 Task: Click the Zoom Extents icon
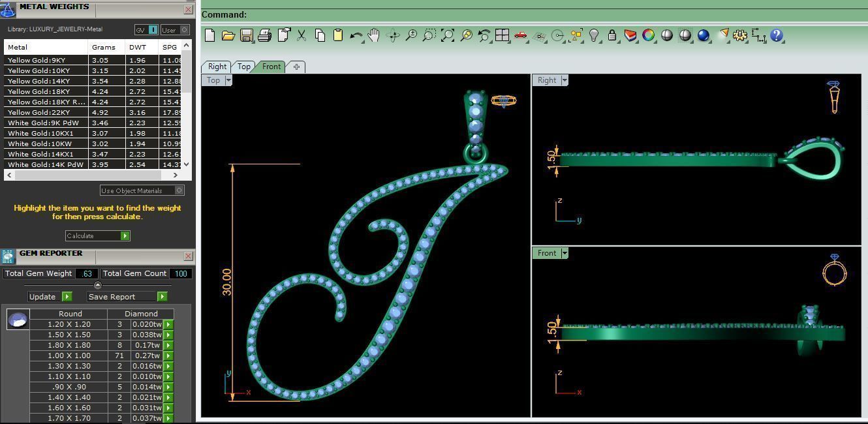448,35
